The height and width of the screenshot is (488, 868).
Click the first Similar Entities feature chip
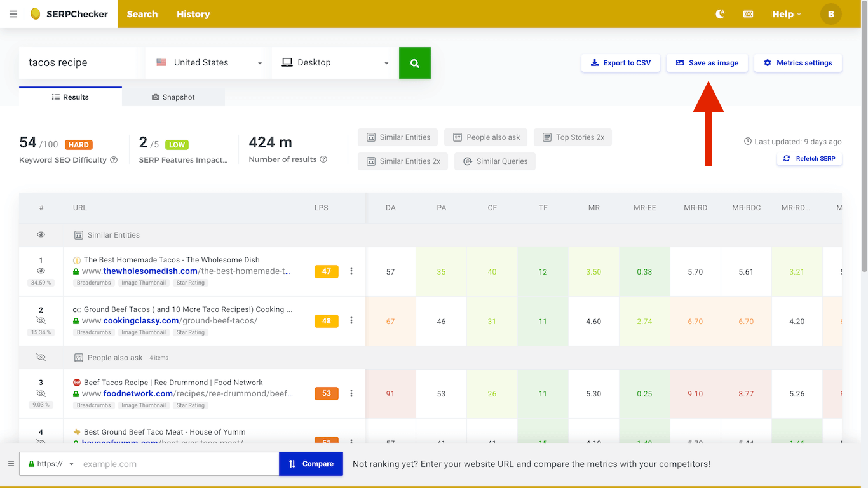398,137
